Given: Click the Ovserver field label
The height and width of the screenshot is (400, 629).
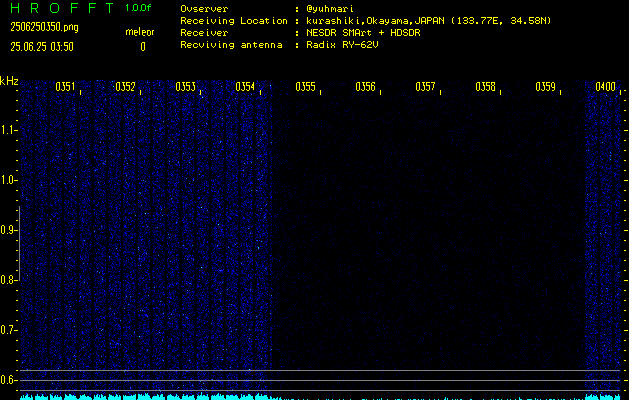Looking at the screenshot, I should [x=204, y=9].
